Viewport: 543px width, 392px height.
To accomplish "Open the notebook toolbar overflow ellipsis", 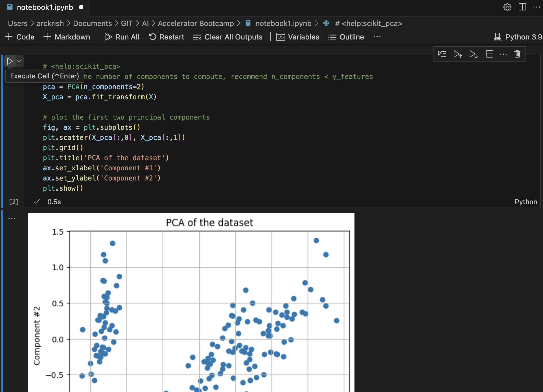I will [377, 37].
